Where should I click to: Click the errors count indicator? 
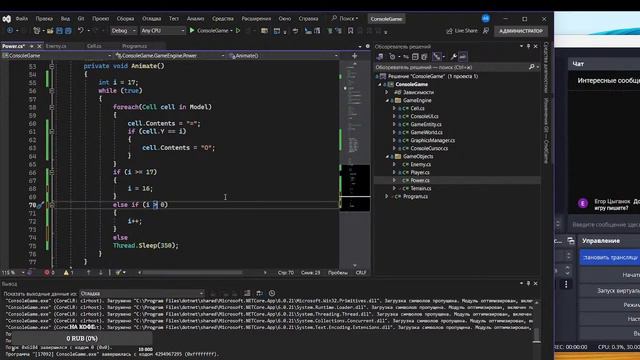[49, 273]
